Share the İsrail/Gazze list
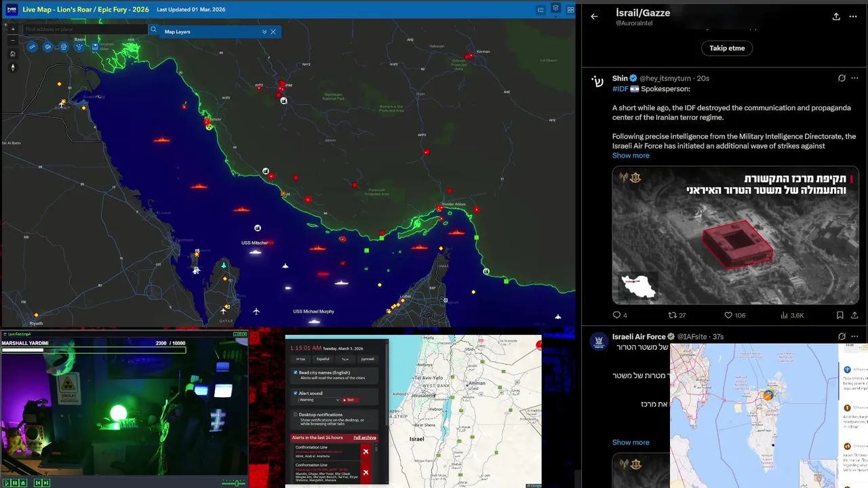Screen dimensions: 868x488 [x=836, y=16]
